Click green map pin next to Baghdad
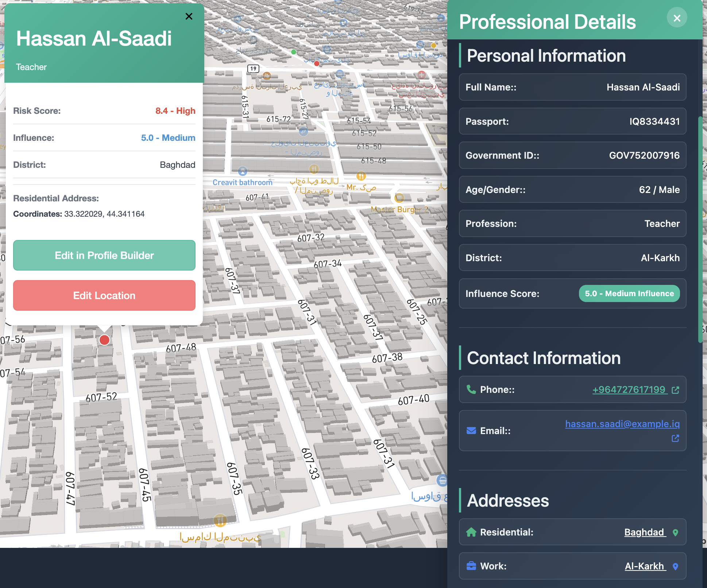Screen dimensions: 707x588 tap(675, 533)
